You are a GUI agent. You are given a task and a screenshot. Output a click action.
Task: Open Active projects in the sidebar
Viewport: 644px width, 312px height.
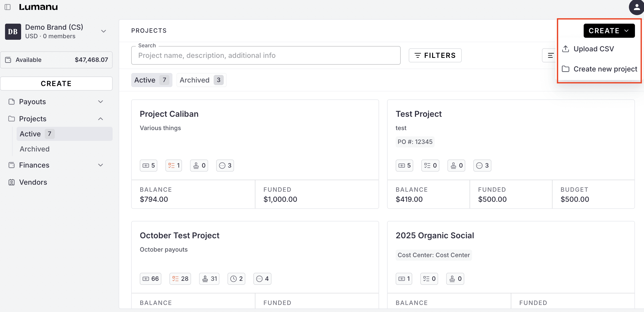point(64,134)
